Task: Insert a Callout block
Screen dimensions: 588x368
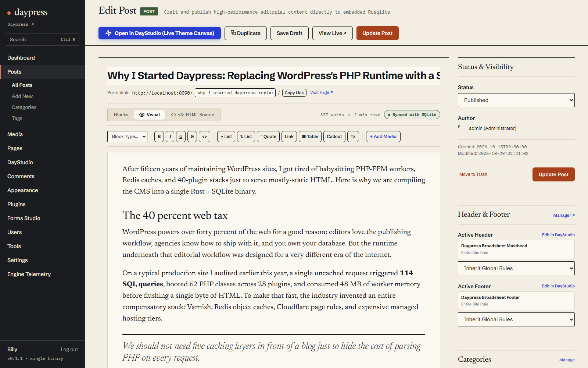Action: click(334, 137)
